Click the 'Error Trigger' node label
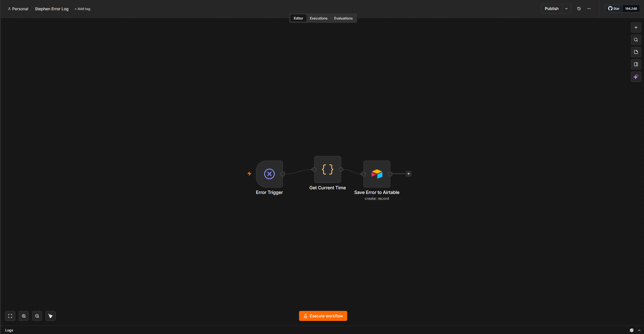This screenshot has width=644, height=334. (269, 192)
